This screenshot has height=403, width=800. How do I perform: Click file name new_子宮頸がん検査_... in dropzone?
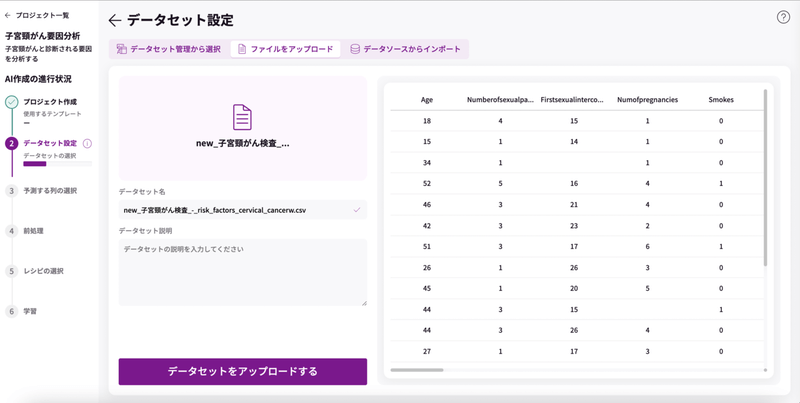tap(243, 143)
